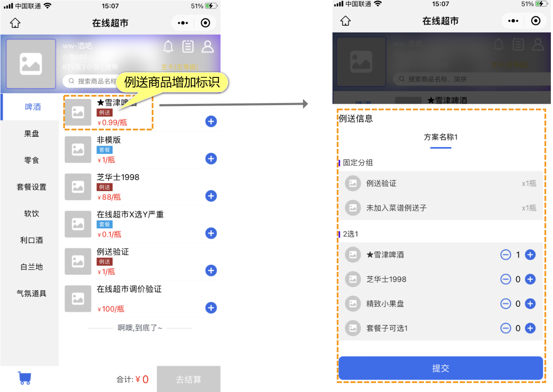Increase 套餐子可选1 quantity
Screen dimensions: 553x392
point(530,328)
